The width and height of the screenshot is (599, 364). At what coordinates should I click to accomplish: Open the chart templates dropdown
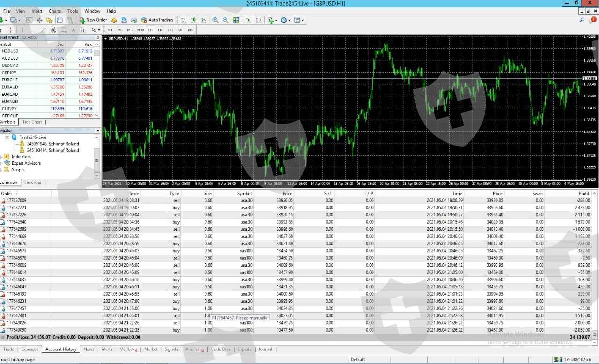click(299, 20)
